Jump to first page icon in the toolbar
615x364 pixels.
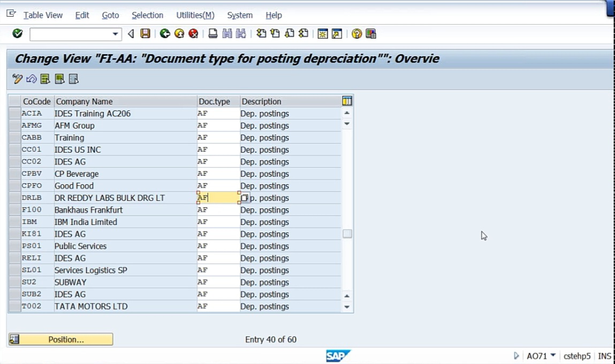pyautogui.click(x=261, y=34)
